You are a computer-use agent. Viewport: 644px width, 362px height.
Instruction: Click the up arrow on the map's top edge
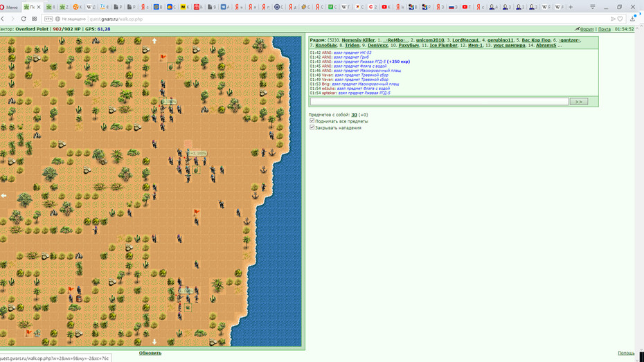pyautogui.click(x=154, y=41)
